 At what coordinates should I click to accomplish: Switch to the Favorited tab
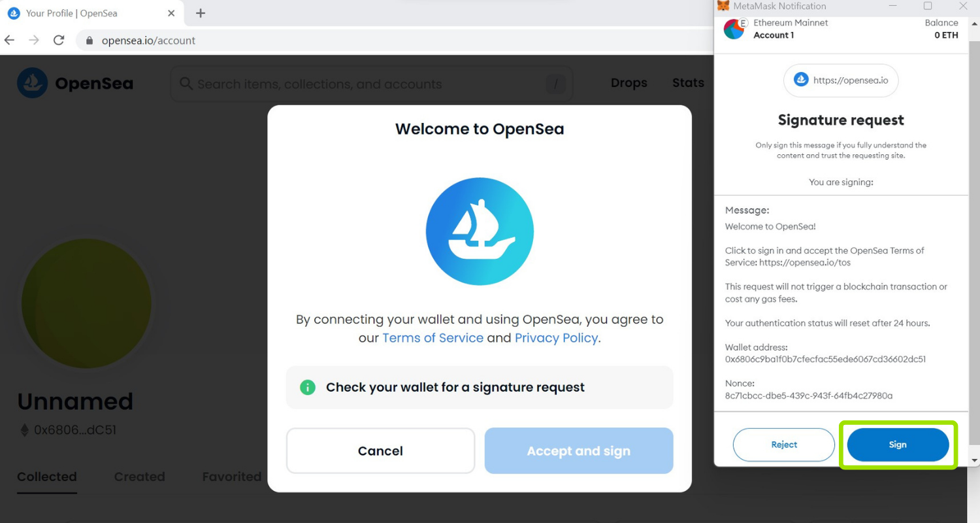231,477
